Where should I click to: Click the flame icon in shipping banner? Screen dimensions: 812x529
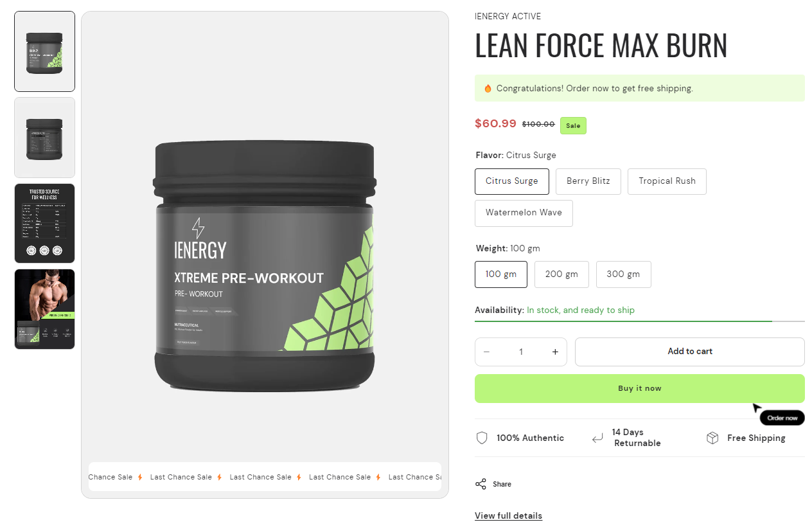[x=488, y=89]
